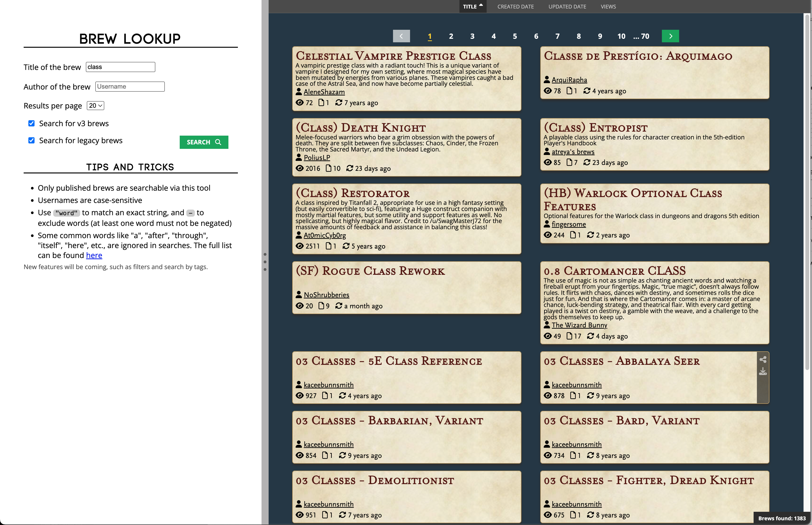This screenshot has width=812, height=525.
Task: Disable Search for v3 brews checkbox
Action: tap(31, 123)
